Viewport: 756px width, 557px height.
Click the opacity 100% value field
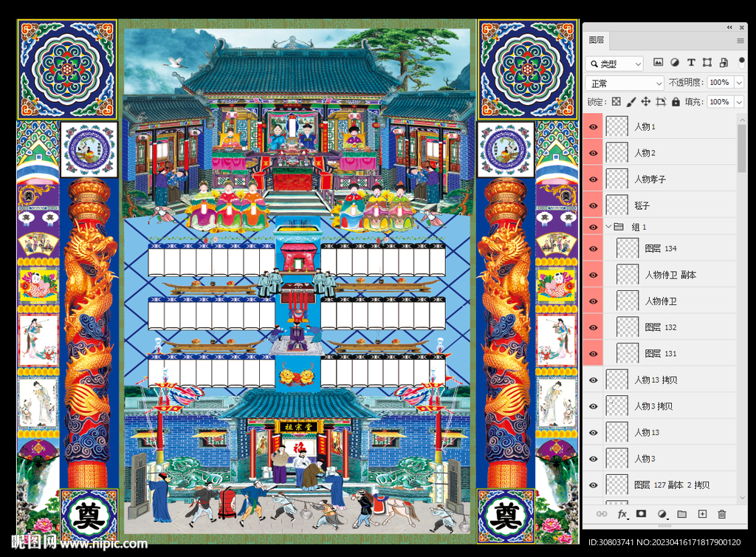pos(720,83)
